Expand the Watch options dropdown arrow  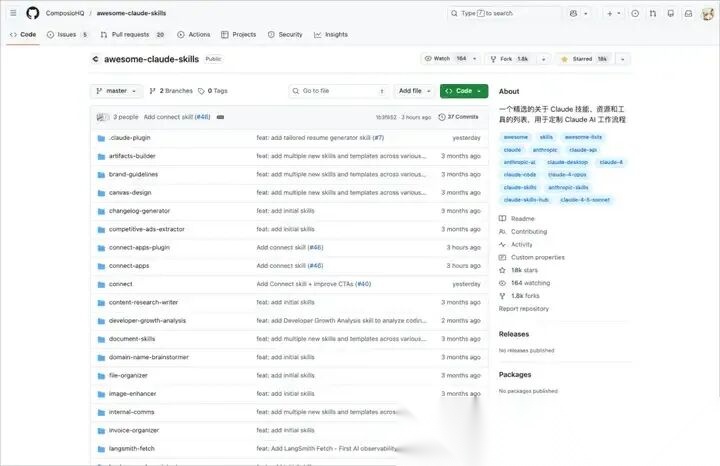tap(475, 59)
